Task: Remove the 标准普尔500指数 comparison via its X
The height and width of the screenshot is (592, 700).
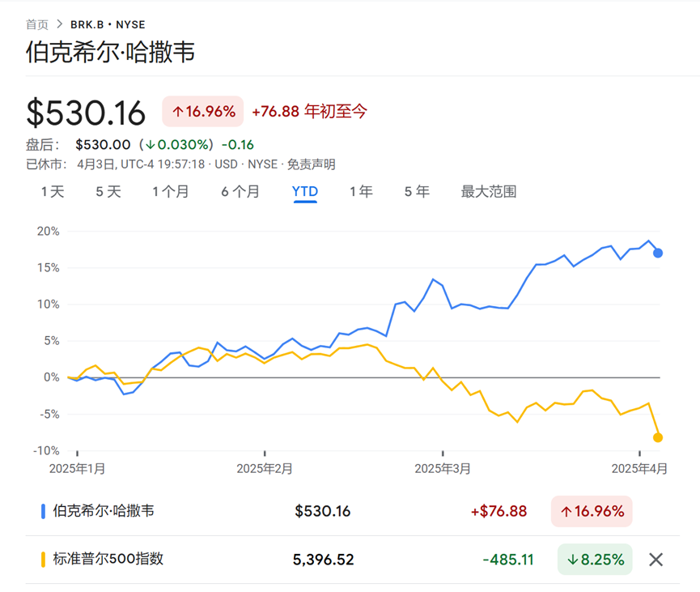Action: pos(655,559)
